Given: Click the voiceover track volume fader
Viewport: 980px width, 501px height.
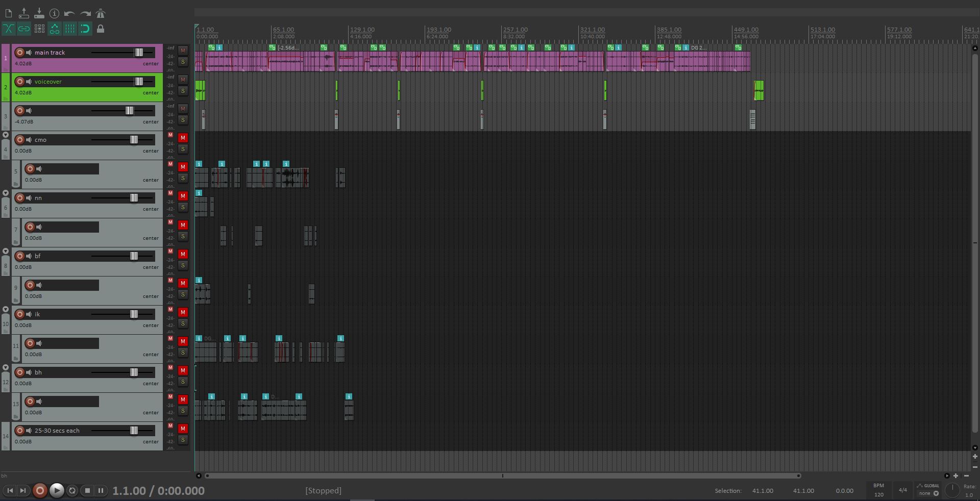Looking at the screenshot, I should [x=139, y=82].
